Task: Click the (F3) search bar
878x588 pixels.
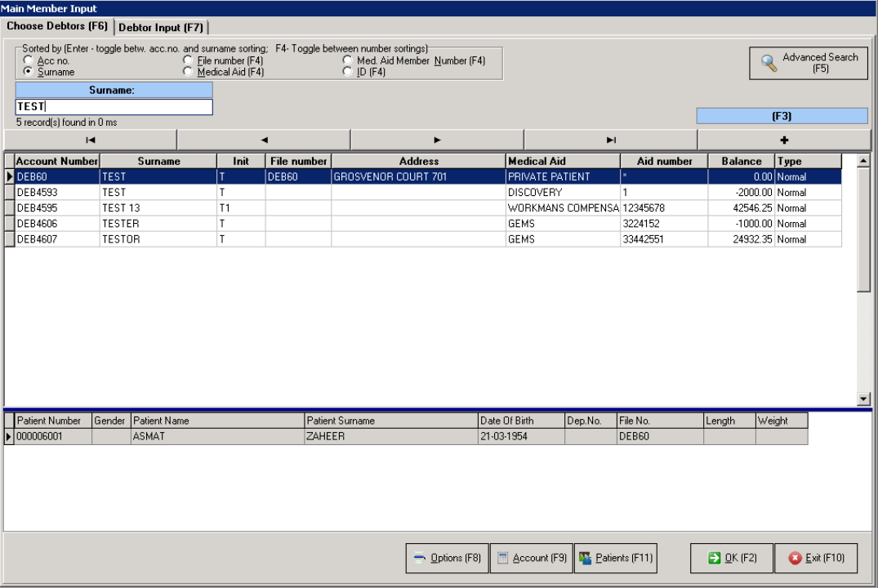Action: point(780,115)
